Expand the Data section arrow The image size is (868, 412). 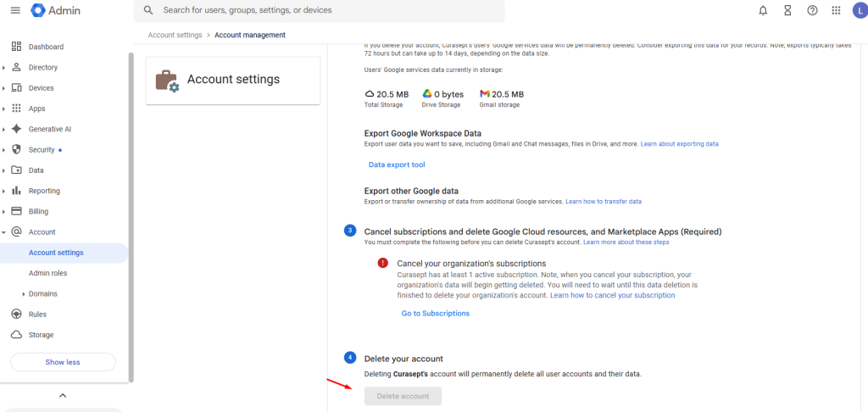point(4,170)
